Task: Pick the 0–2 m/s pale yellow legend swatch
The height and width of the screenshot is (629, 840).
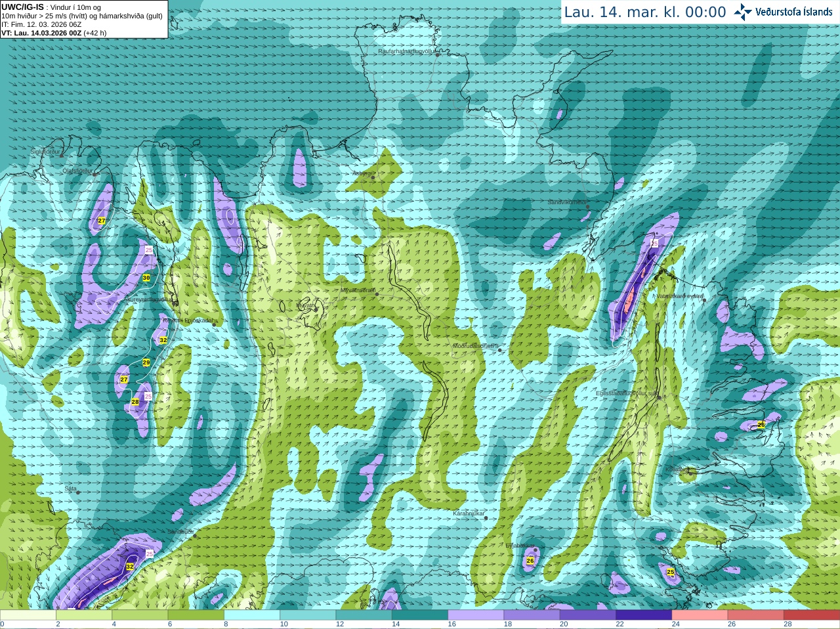Action: pos(28,615)
